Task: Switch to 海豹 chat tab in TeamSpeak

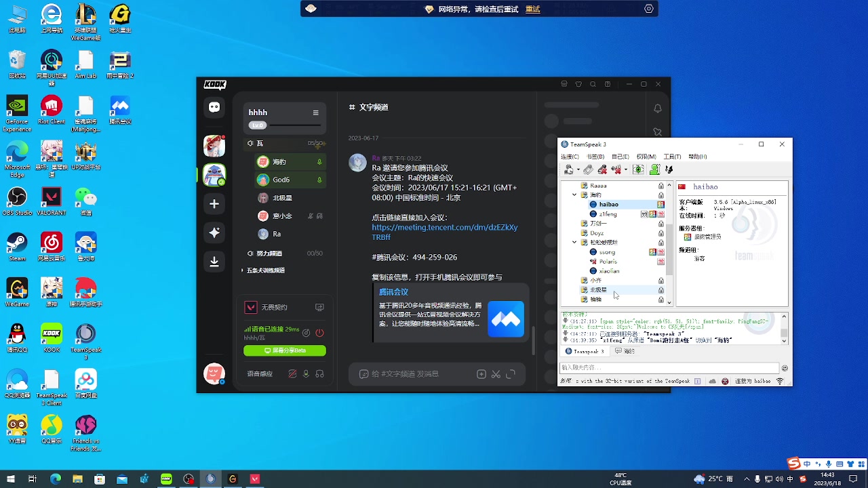Action: [x=625, y=351]
